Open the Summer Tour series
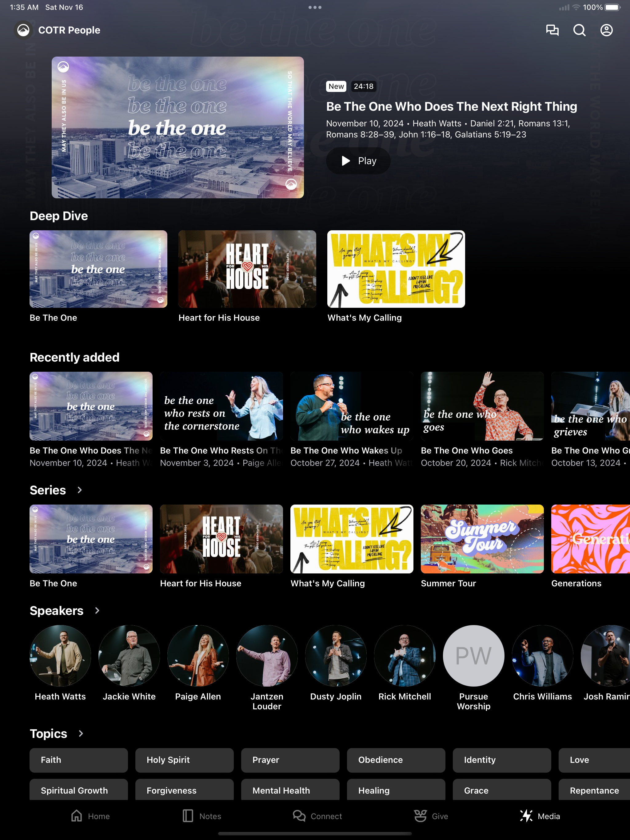The width and height of the screenshot is (630, 840). point(482,539)
